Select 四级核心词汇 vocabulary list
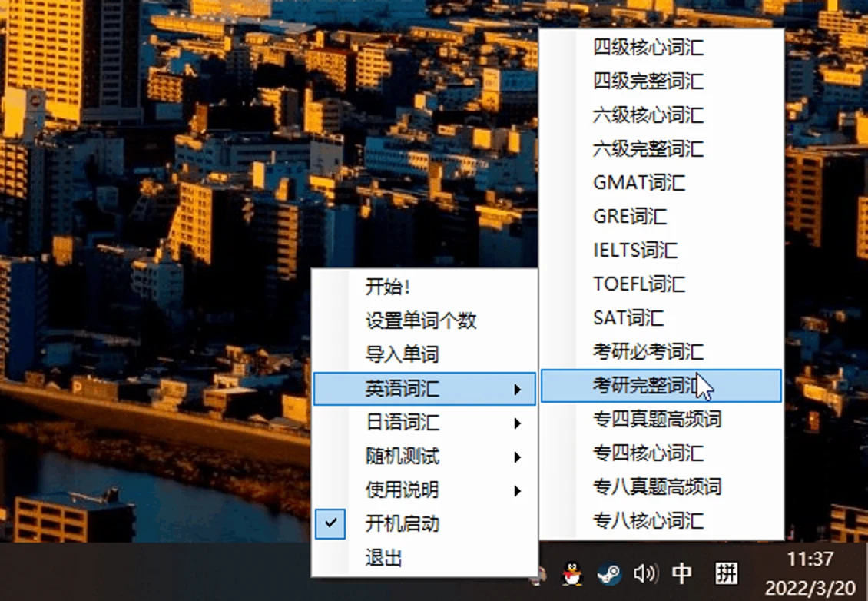868x601 pixels. point(661,48)
